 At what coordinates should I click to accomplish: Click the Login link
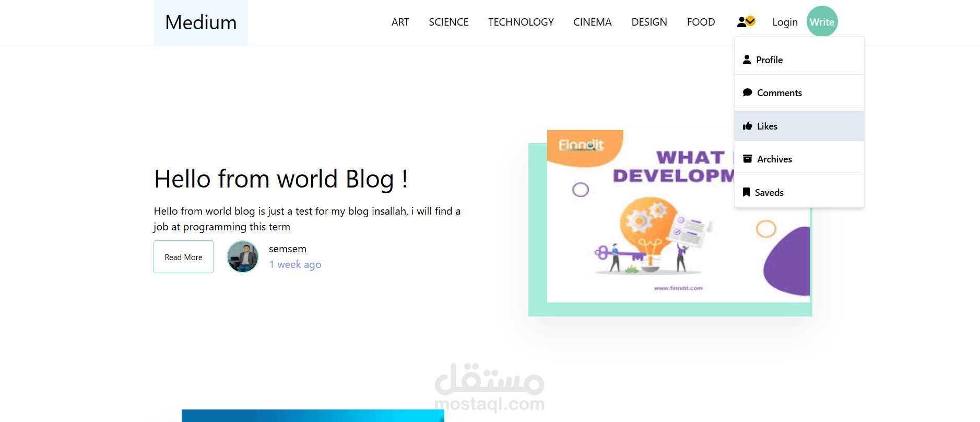pyautogui.click(x=785, y=22)
